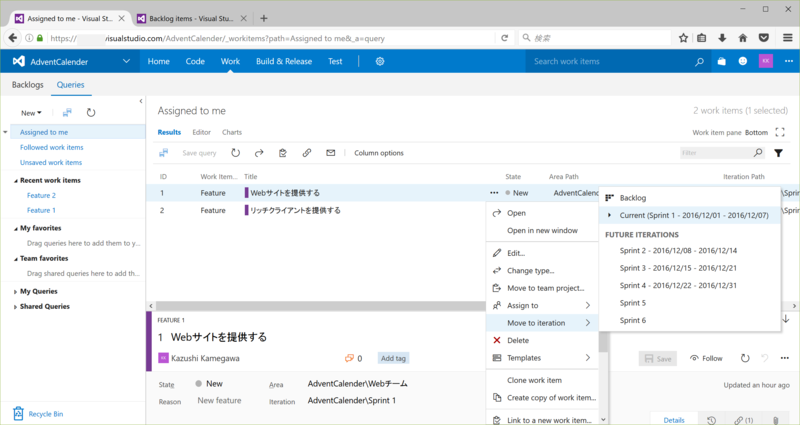Open the settings gear in top navigation
Image resolution: width=800 pixels, height=425 pixels.
pyautogui.click(x=380, y=61)
